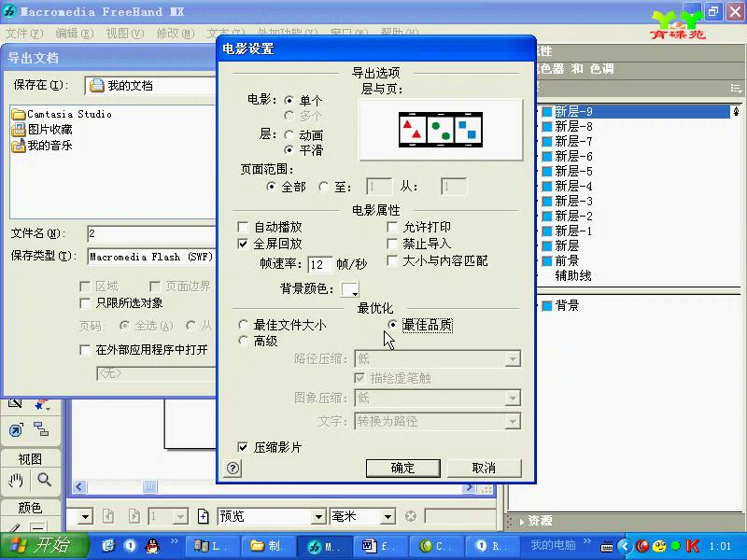
Task: Open the 保存在 location dropdown showing 我的文档
Action: (151, 86)
